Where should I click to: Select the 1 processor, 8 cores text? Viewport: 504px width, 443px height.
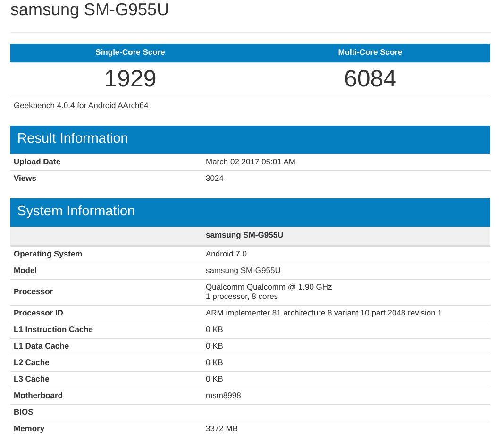[x=242, y=296]
